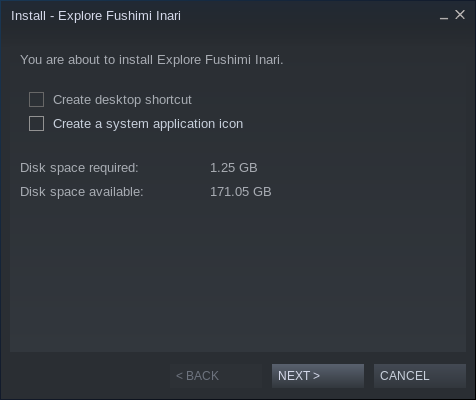Viewport: 476px width, 400px height.
Task: Abort installation with the CANCEL button
Action: pyautogui.click(x=420, y=376)
